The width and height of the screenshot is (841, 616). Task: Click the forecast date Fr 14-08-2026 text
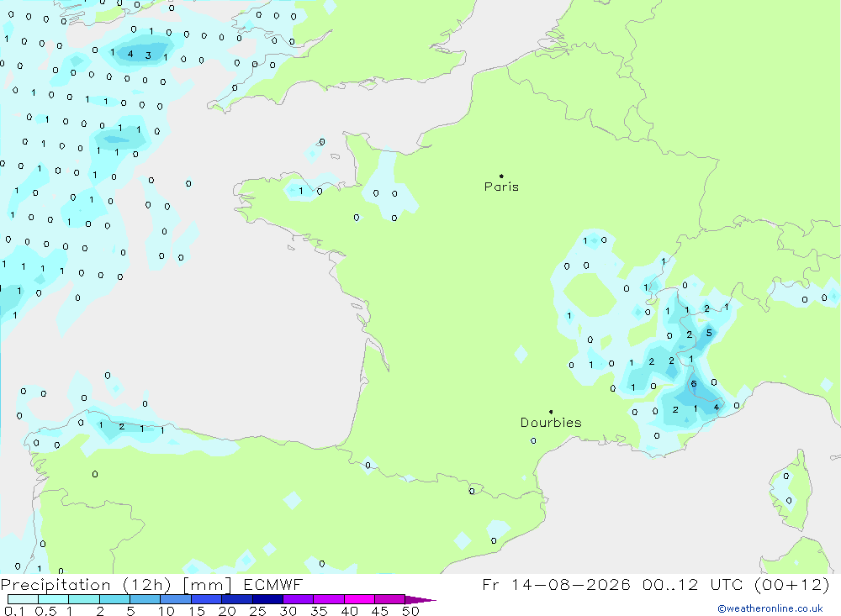click(556, 584)
